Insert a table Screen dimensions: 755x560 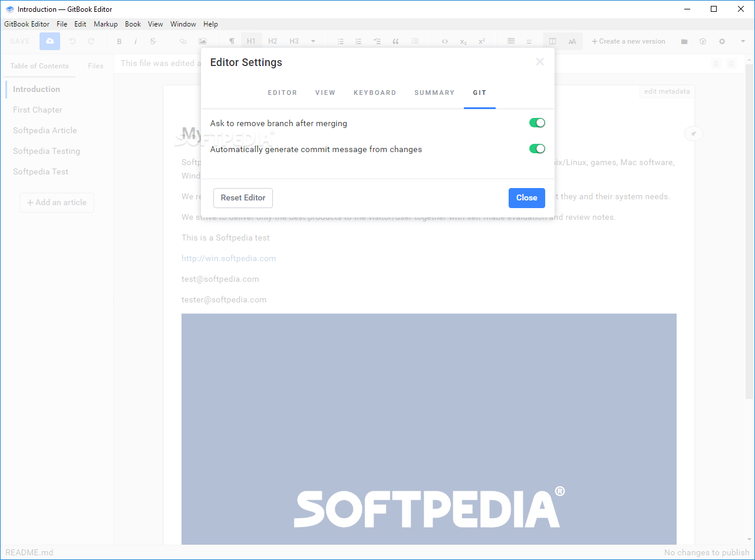[x=511, y=41]
